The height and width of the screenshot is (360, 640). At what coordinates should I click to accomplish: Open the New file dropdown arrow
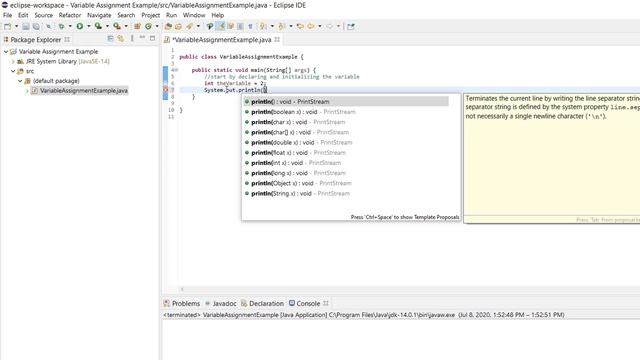coord(16,27)
